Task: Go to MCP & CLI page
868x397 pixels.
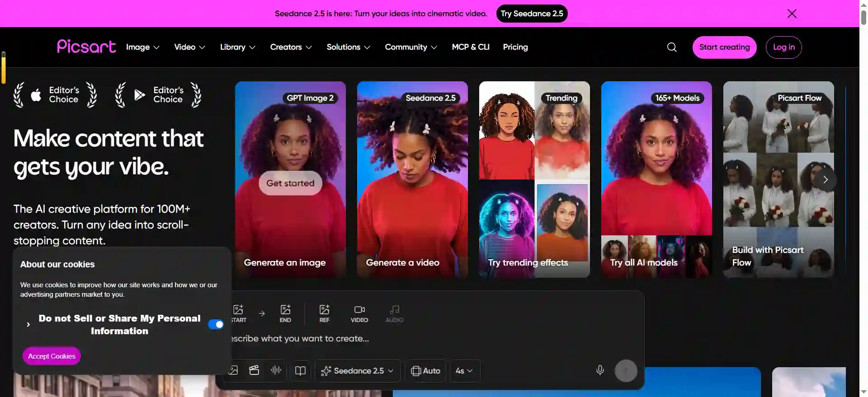Action: point(471,47)
